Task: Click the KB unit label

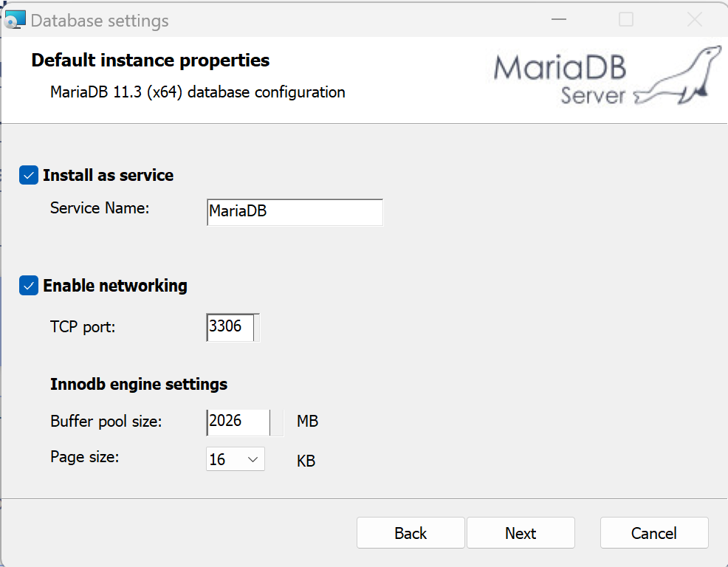Action: (306, 461)
